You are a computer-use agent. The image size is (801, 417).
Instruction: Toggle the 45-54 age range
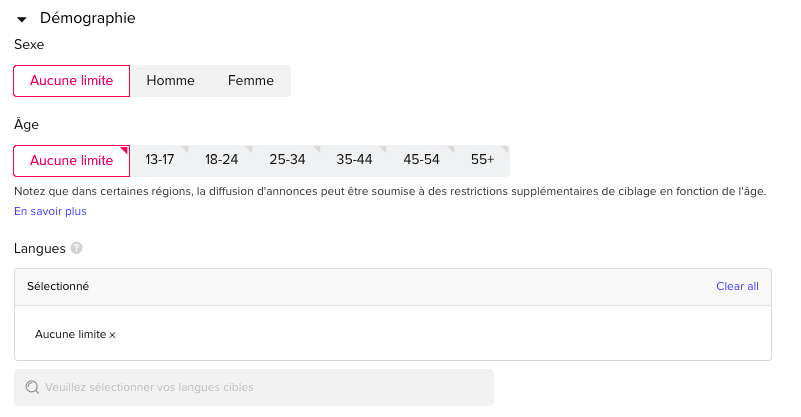pyautogui.click(x=421, y=160)
